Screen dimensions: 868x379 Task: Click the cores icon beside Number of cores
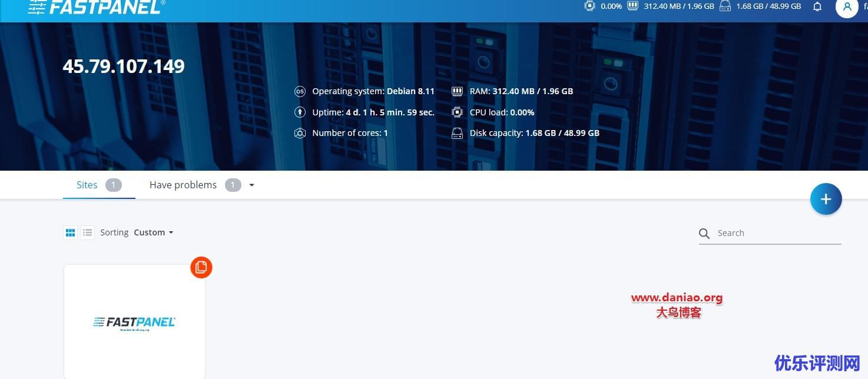point(300,133)
